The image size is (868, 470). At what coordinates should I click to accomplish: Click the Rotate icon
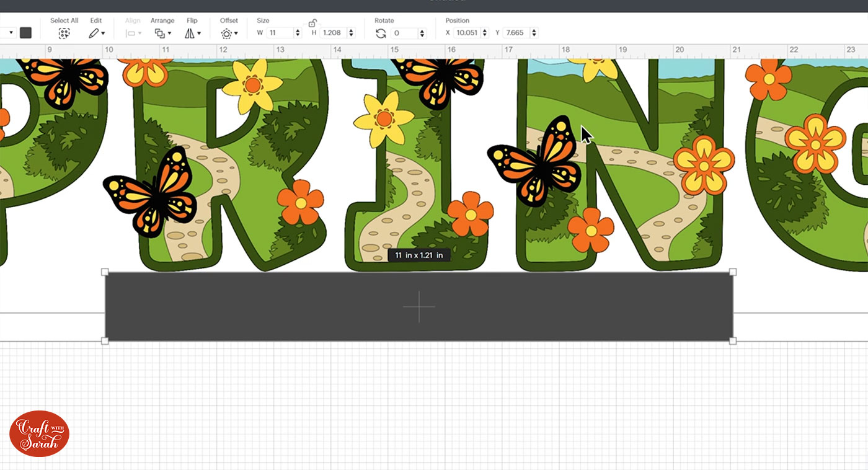pos(381,33)
